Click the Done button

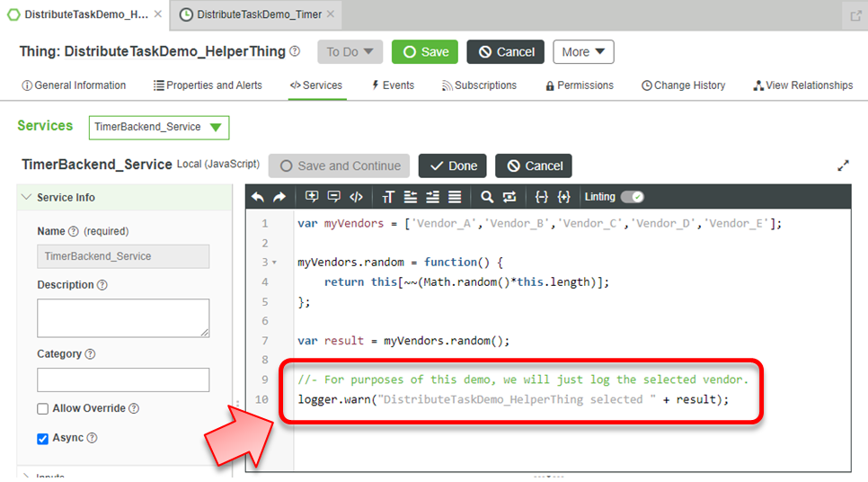pyautogui.click(x=452, y=165)
